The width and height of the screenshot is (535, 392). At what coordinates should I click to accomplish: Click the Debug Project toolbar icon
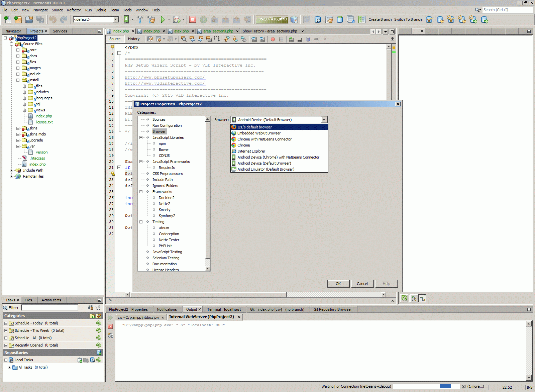[x=177, y=19]
